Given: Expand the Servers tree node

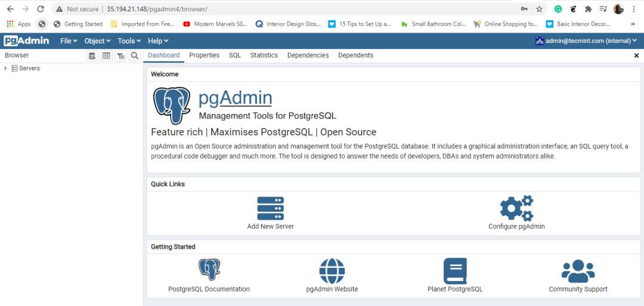Looking at the screenshot, I should 5,69.
